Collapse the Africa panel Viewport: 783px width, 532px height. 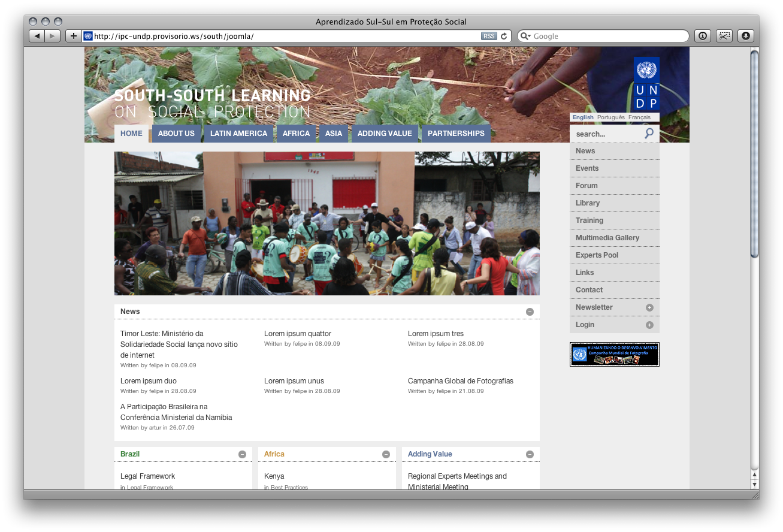point(386,454)
